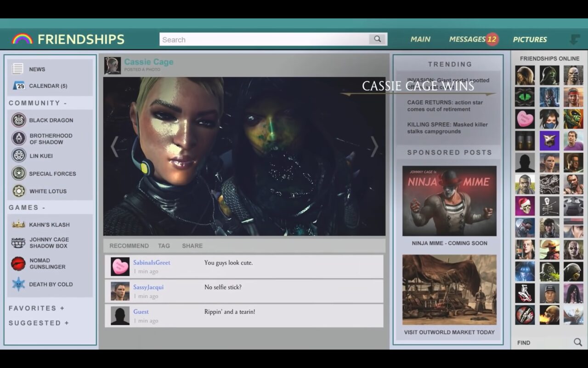The height and width of the screenshot is (368, 588).
Task: Open the Calendar icon in sidebar
Action: tap(18, 86)
